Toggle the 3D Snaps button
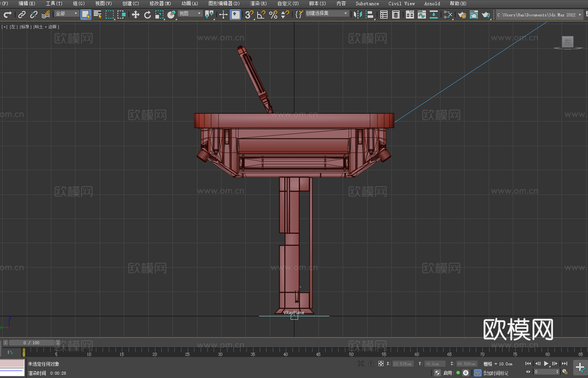 tap(249, 14)
